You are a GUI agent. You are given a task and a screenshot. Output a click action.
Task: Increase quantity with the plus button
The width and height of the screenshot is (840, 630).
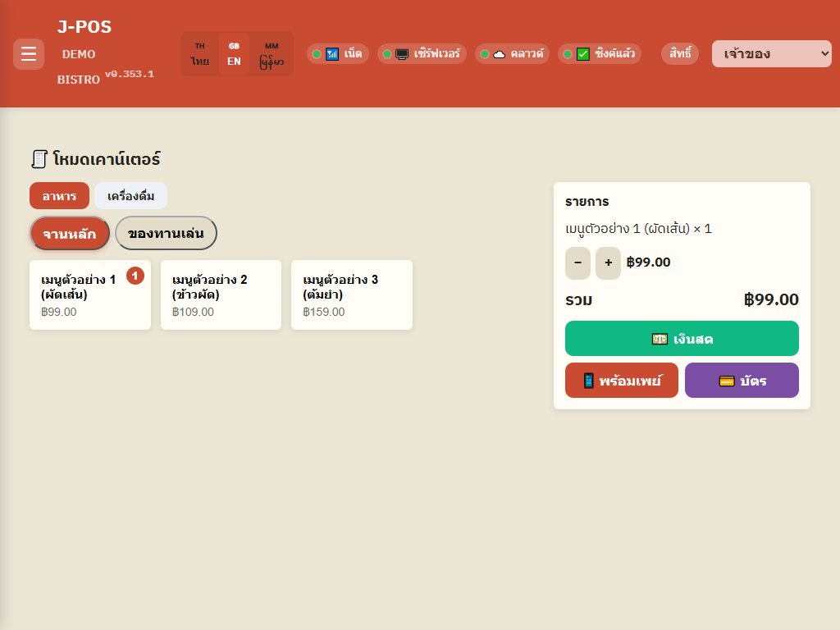pyautogui.click(x=608, y=263)
